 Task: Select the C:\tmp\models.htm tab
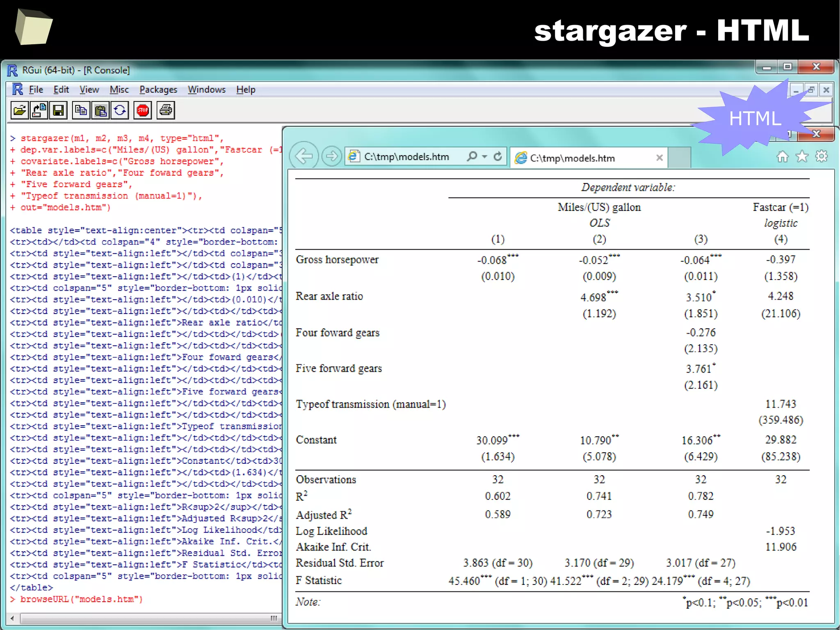[x=589, y=158]
